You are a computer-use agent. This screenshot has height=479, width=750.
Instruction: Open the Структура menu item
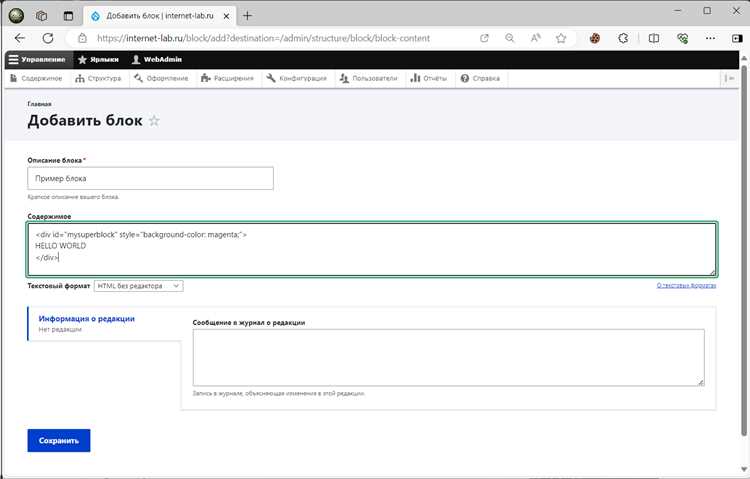[x=99, y=78]
